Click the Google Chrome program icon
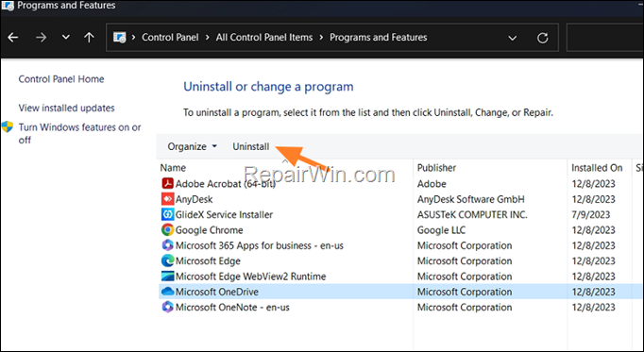Viewport: 644px width, 352px height. click(167, 229)
